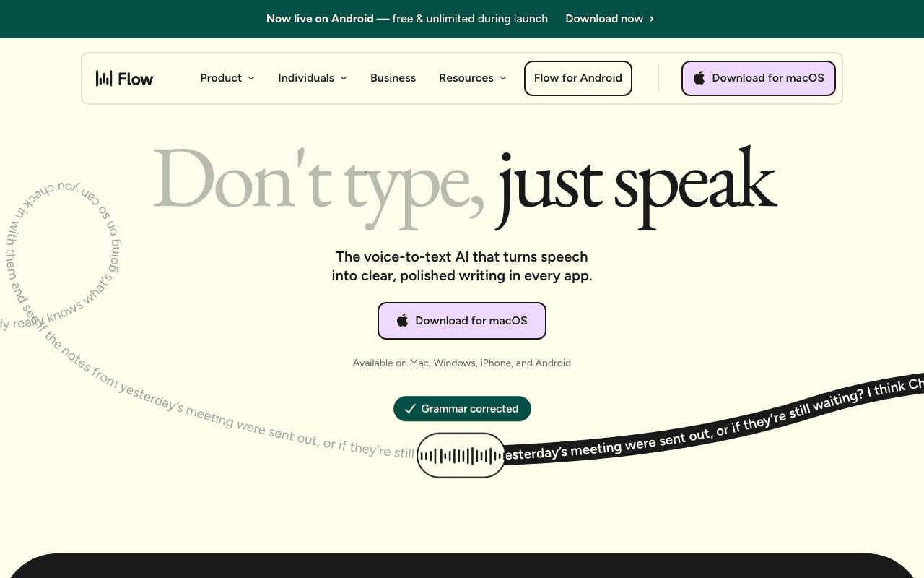Click the Apple logo on hero download button
Screen dimensions: 924x578
coord(402,320)
